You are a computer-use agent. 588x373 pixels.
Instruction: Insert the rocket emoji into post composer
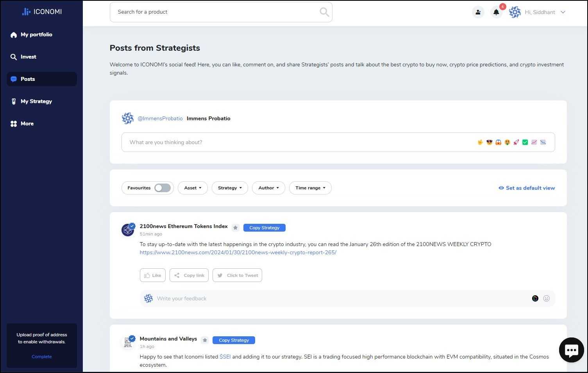pyautogui.click(x=516, y=142)
